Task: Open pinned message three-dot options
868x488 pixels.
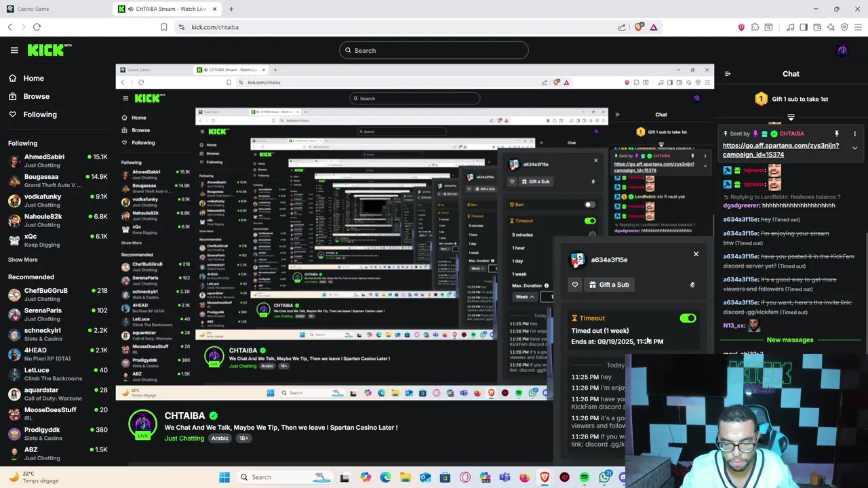Action: coord(854,134)
